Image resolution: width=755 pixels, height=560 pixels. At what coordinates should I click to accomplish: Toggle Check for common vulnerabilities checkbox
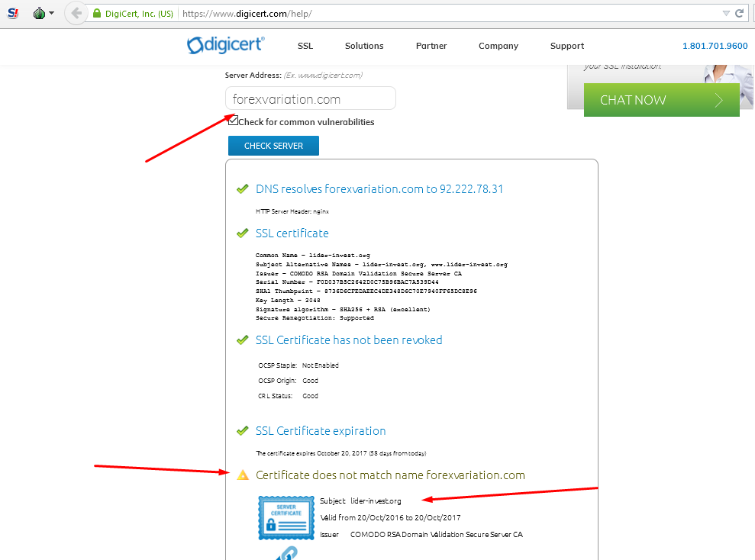(x=233, y=121)
